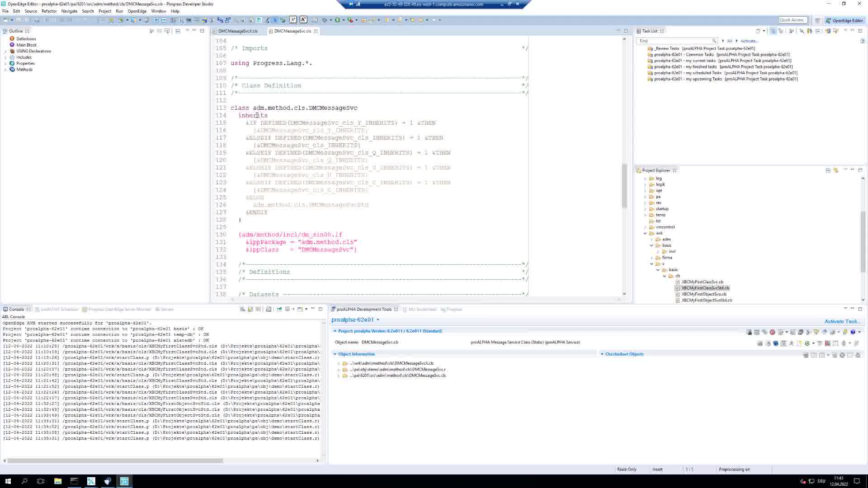Toggle Link with Editor in Project Explorer

pyautogui.click(x=836, y=170)
